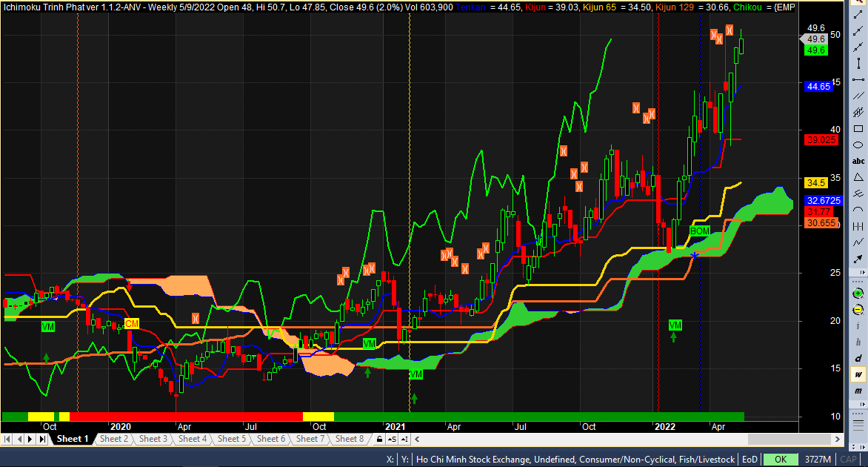Viewport: 868px width, 467px height.
Task: Switch to daily interval with d button
Action: 858,358
